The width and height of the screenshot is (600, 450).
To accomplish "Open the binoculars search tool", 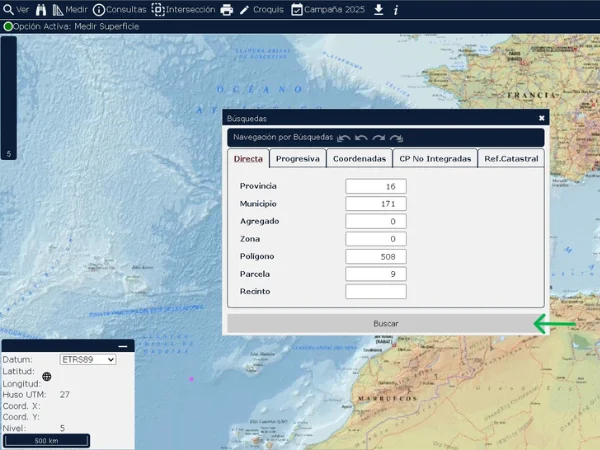I will point(41,9).
